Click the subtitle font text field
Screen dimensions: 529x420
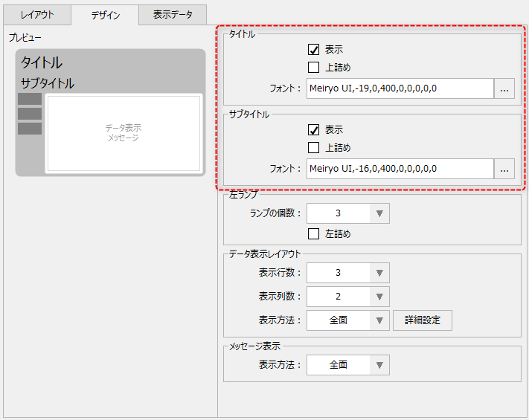pos(400,169)
